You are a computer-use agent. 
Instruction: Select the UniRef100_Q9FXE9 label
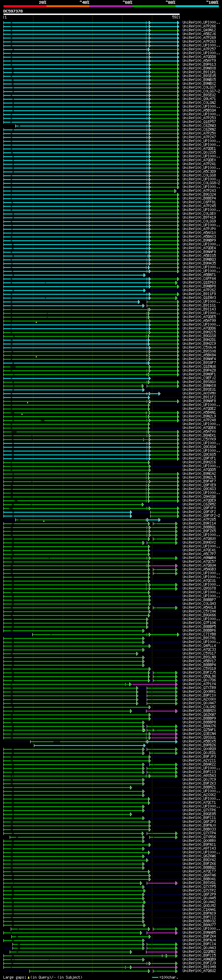tap(199, 485)
